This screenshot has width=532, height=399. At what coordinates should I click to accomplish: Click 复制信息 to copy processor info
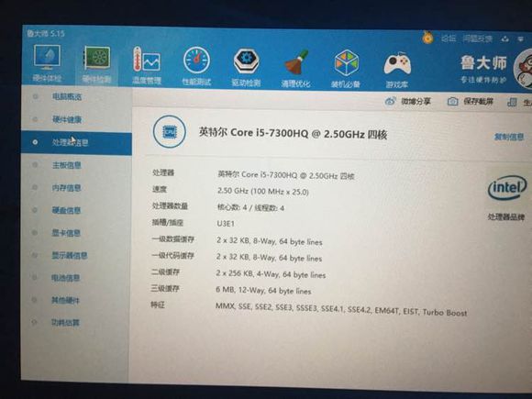tap(509, 137)
